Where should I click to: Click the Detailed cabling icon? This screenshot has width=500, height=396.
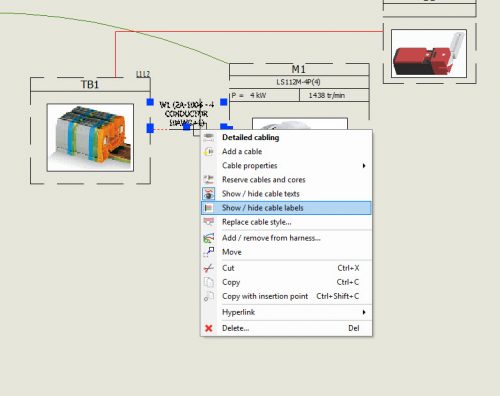coord(209,137)
